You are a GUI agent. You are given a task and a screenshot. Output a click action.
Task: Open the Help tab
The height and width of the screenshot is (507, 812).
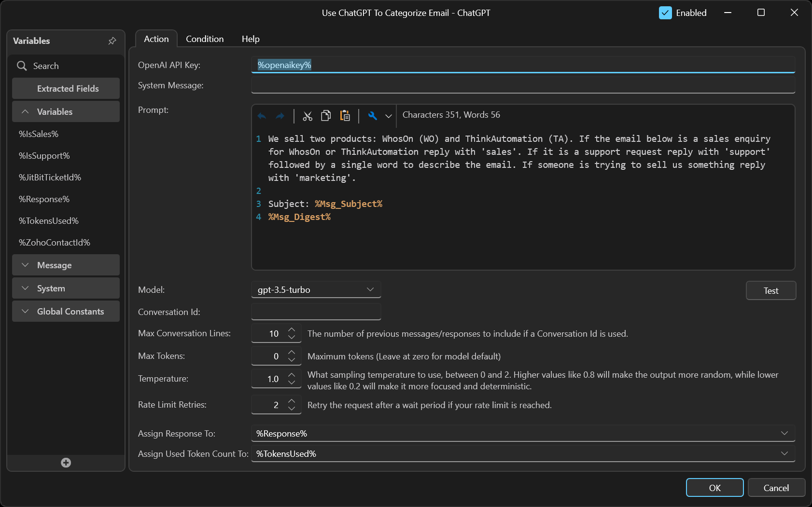click(251, 39)
